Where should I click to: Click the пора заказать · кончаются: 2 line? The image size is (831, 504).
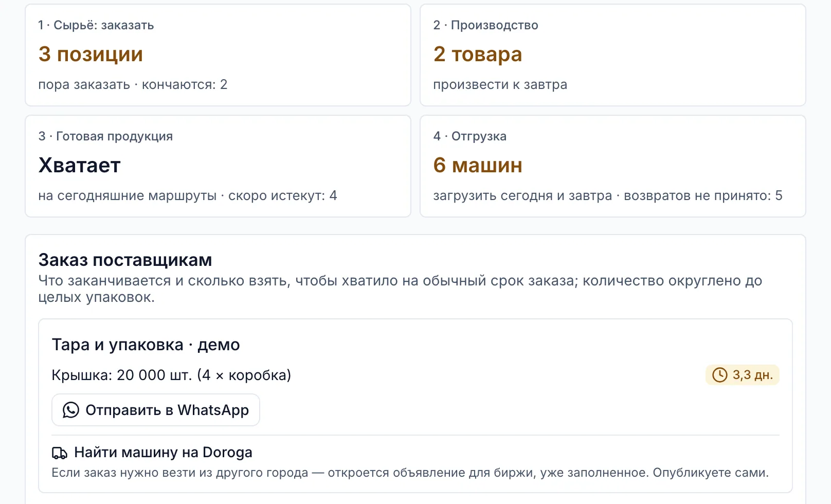pyautogui.click(x=133, y=84)
